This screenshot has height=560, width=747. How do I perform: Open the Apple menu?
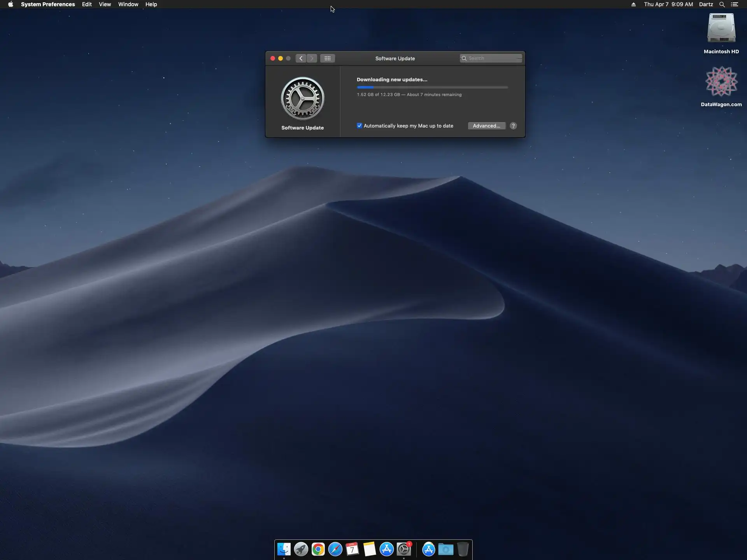(11, 4)
